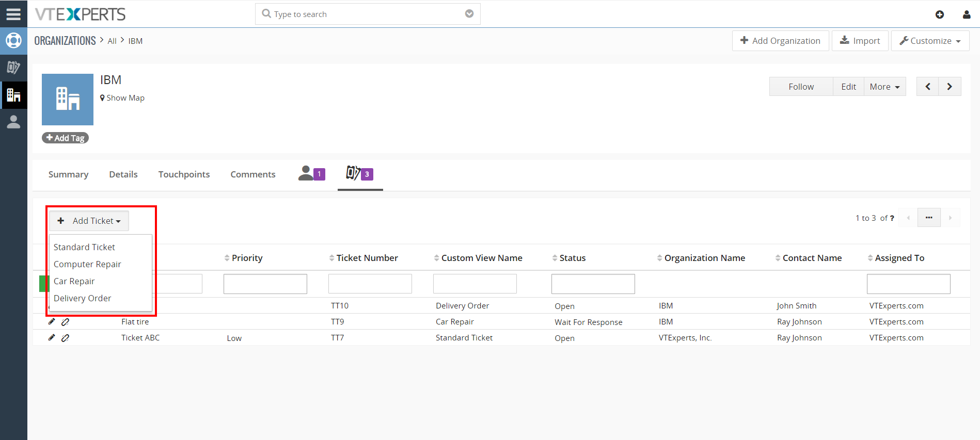Sort by Priority column
This screenshot has width=980, height=440.
click(243, 258)
